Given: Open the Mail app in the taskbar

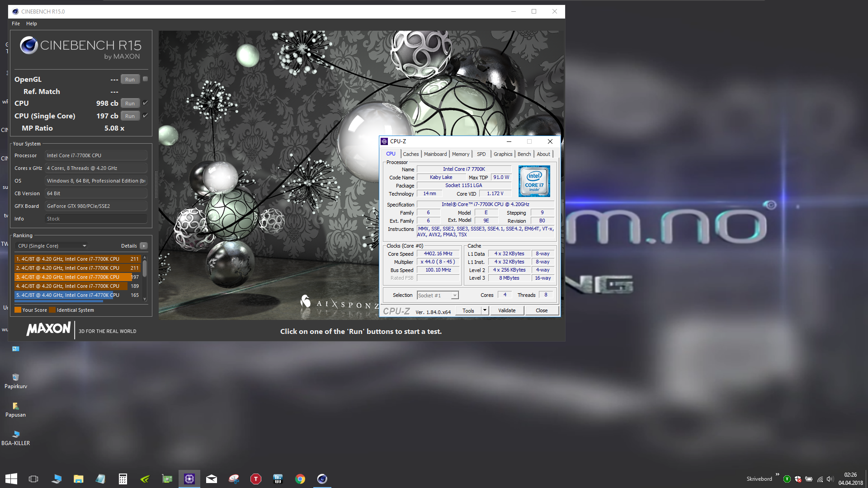Looking at the screenshot, I should 212,479.
